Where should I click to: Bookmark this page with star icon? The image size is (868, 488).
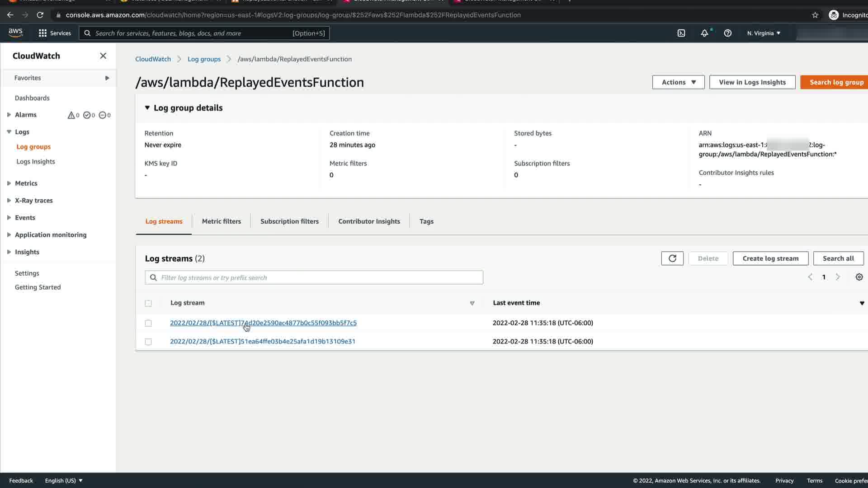coord(815,15)
